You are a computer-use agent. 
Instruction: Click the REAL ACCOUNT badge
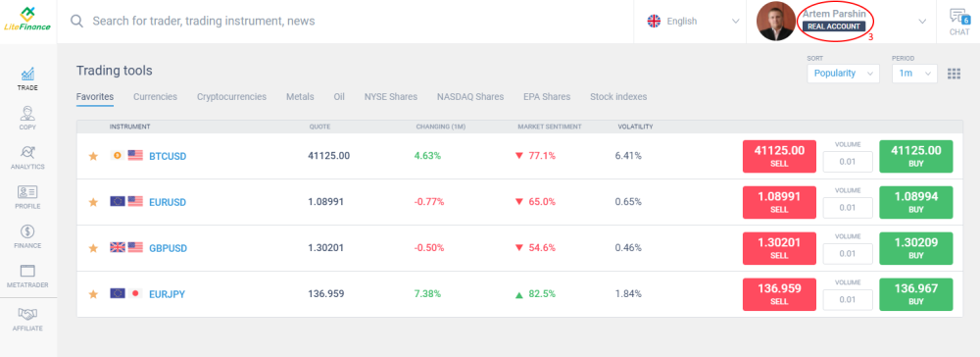click(x=834, y=26)
